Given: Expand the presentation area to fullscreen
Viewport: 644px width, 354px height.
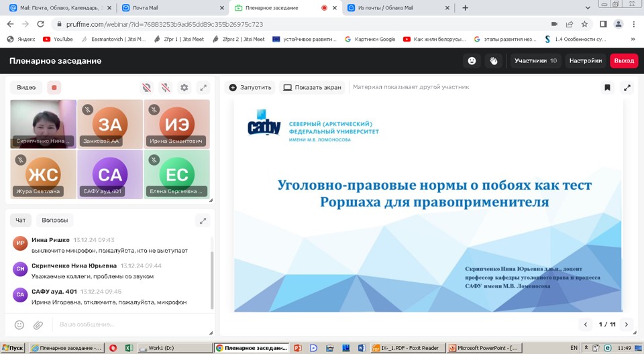Looking at the screenshot, I should [627, 87].
